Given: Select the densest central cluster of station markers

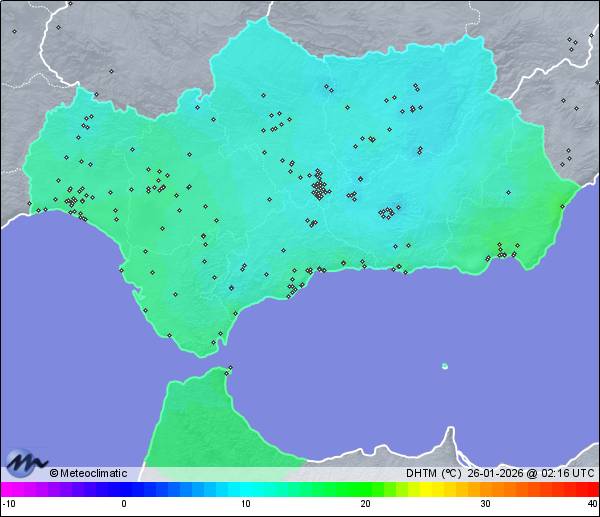Looking at the screenshot, I should pyautogui.click(x=319, y=186).
